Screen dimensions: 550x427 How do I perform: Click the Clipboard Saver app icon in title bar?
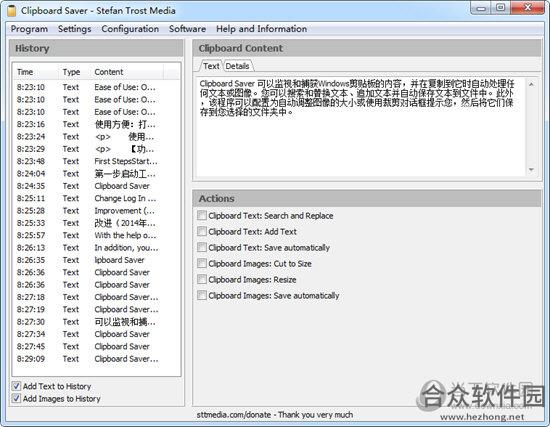point(12,11)
